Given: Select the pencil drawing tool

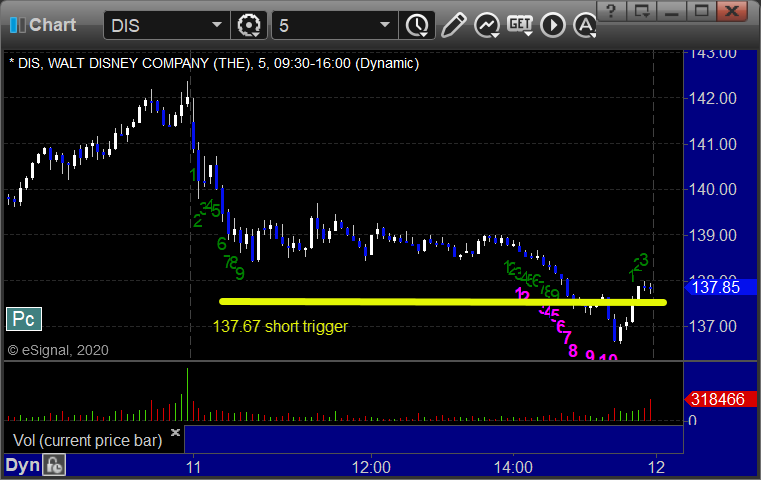Looking at the screenshot, I should tap(453, 25).
